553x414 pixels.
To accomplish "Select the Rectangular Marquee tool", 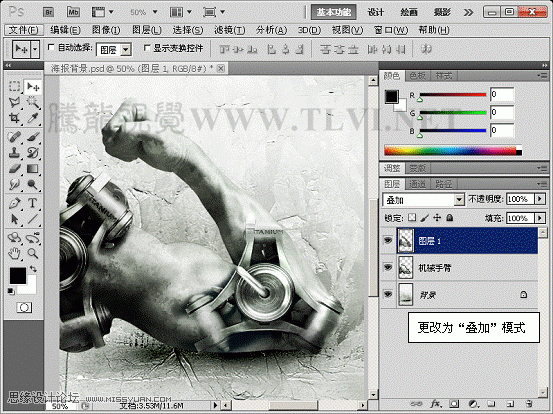I will (x=14, y=86).
